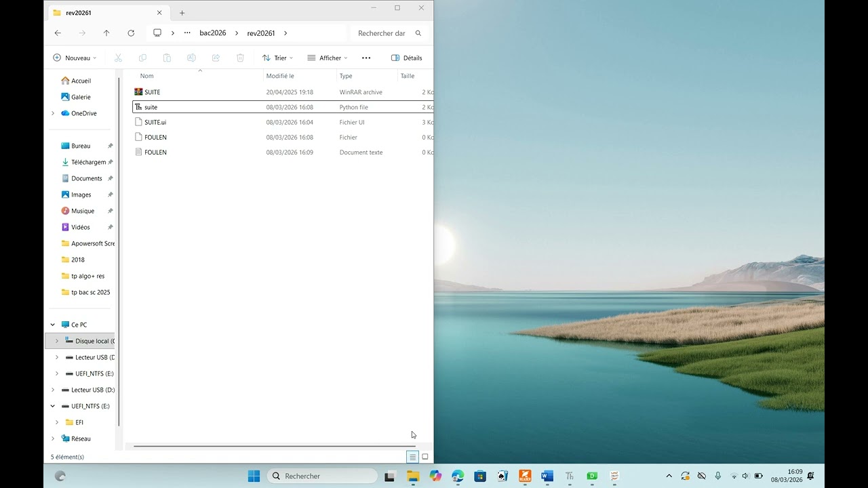Viewport: 868px width, 488px height.
Task: Toggle the Détails pane
Action: click(407, 58)
